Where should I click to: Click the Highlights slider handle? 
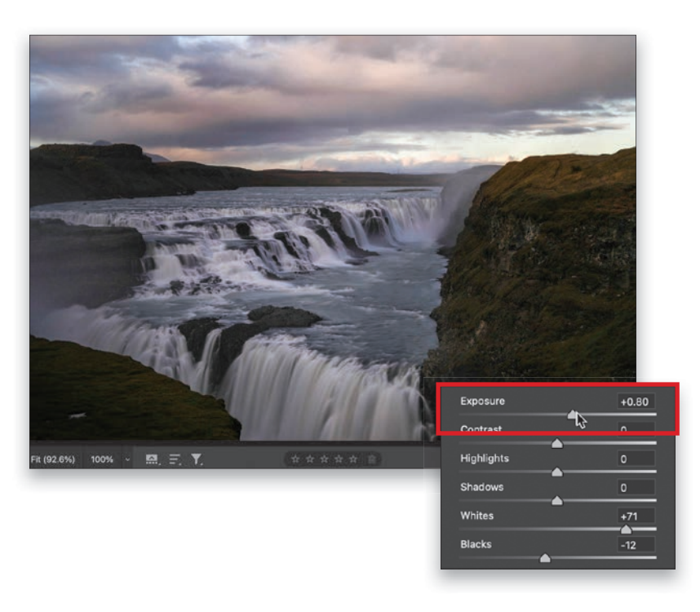[x=557, y=472]
